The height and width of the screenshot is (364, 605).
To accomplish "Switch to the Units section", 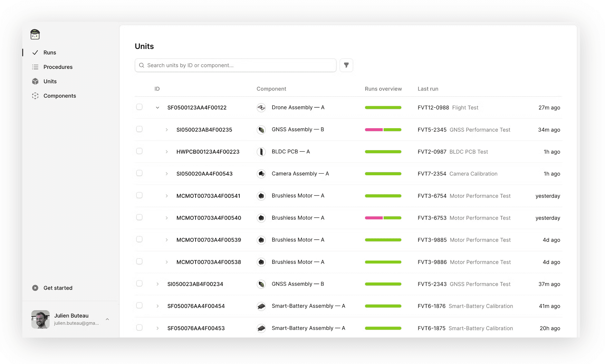I will pos(50,81).
